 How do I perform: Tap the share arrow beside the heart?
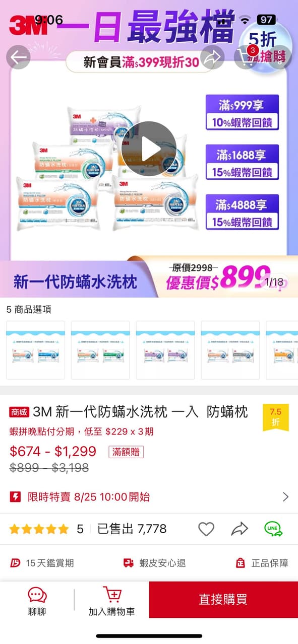(x=240, y=529)
